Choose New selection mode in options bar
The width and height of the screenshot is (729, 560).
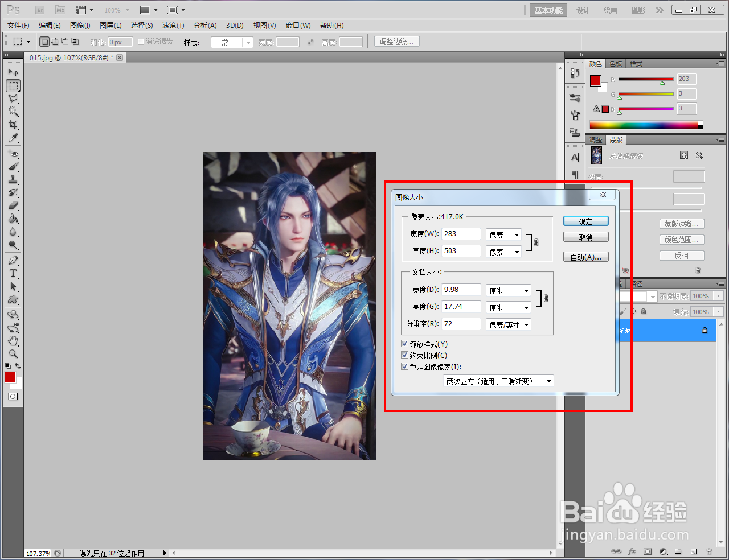coord(44,42)
